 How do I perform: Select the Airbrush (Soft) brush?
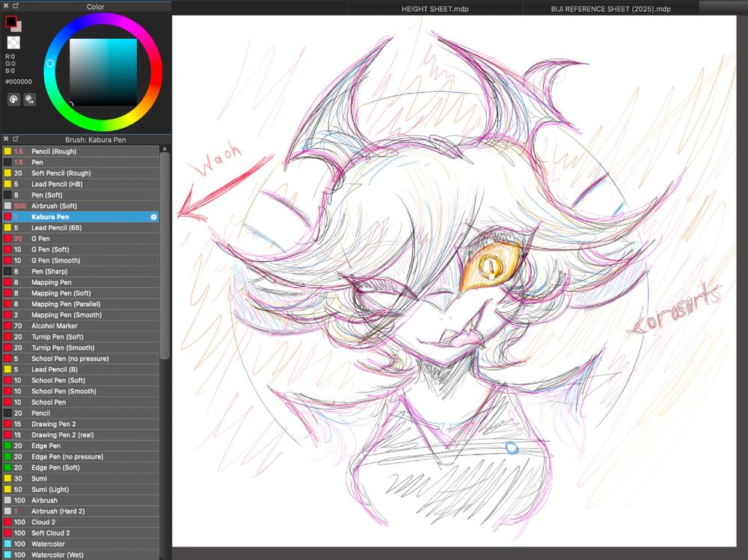tap(81, 206)
